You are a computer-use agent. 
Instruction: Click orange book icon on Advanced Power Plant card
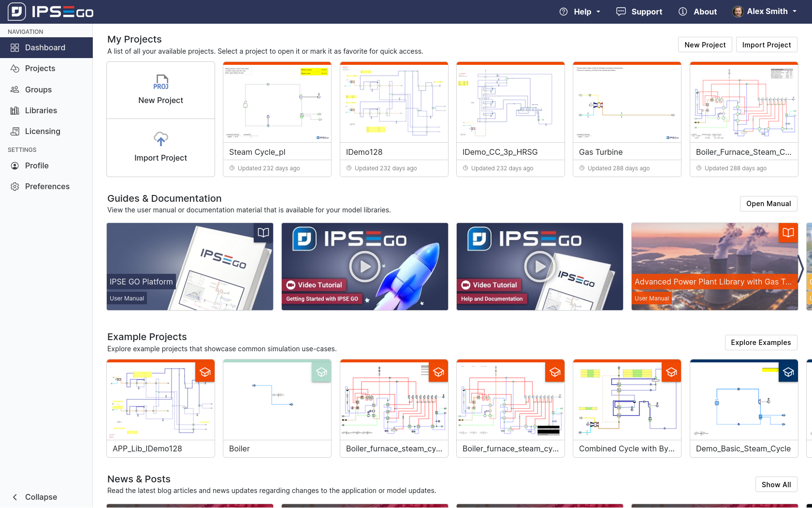[x=788, y=233]
